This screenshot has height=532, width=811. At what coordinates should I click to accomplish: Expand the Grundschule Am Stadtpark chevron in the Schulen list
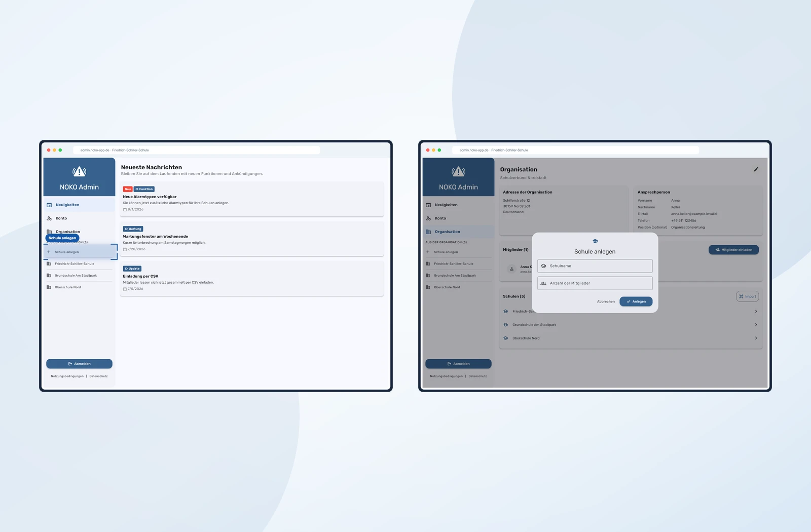pos(756,325)
